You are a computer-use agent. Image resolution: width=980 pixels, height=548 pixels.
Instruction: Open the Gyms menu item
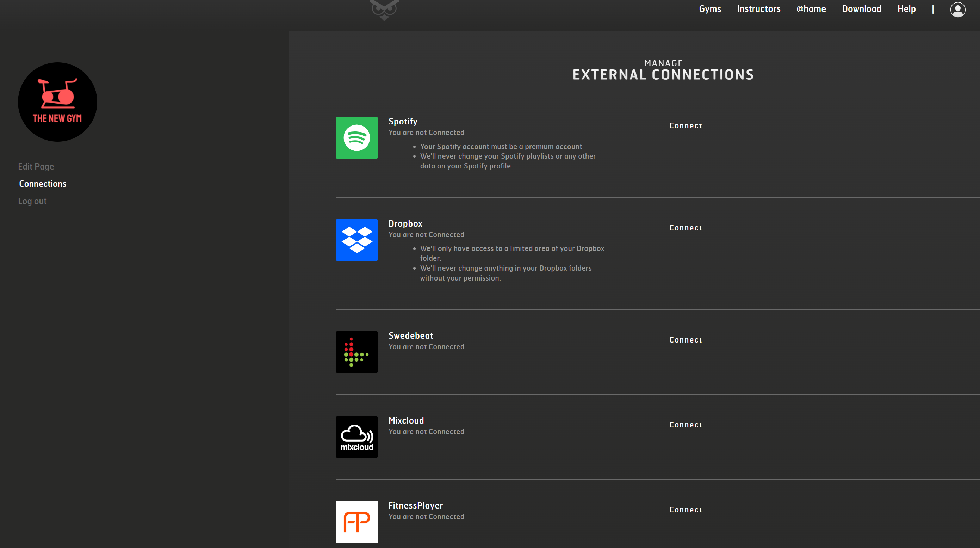709,8
